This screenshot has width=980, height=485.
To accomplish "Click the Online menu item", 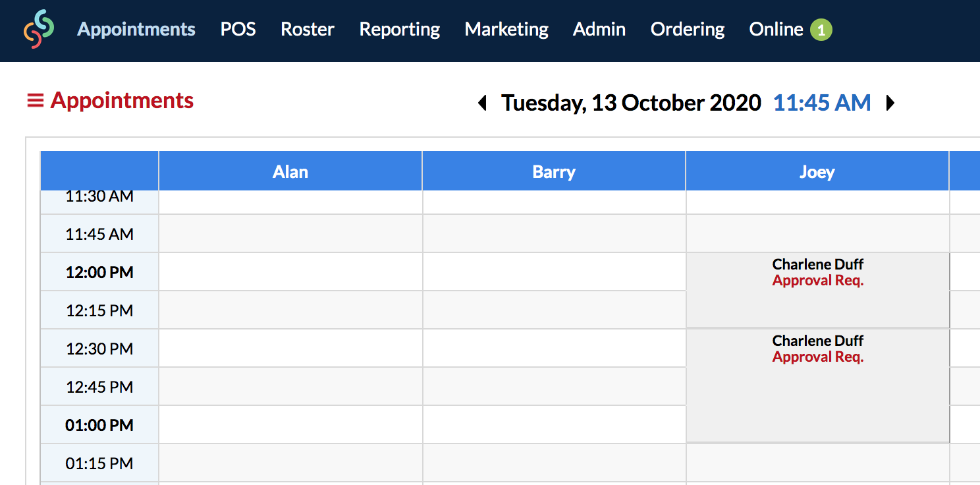I will (x=776, y=29).
